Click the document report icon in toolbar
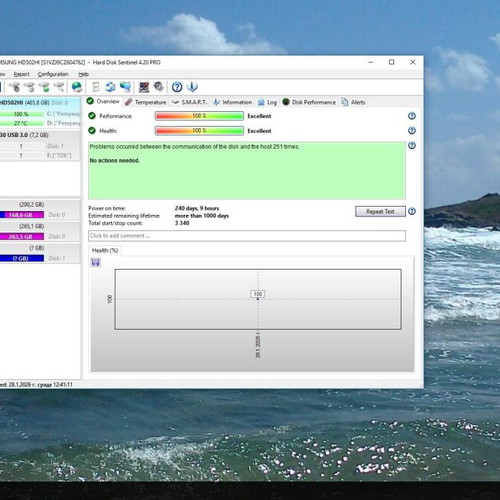This screenshot has height=500, width=500. click(96, 87)
